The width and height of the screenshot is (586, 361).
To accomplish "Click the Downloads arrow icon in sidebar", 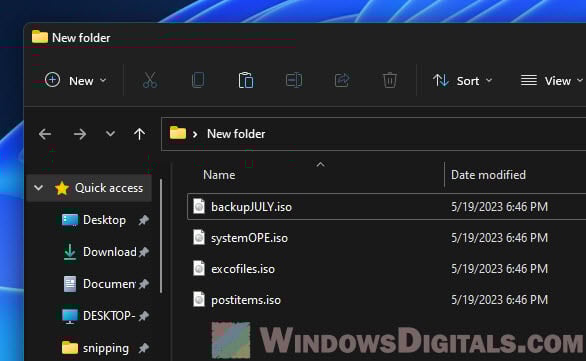I will click(x=70, y=252).
